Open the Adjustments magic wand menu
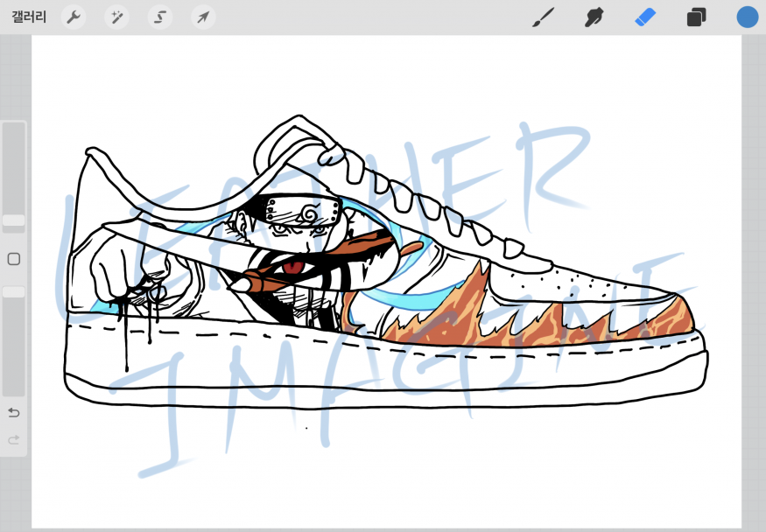The height and width of the screenshot is (532, 766). click(x=116, y=17)
